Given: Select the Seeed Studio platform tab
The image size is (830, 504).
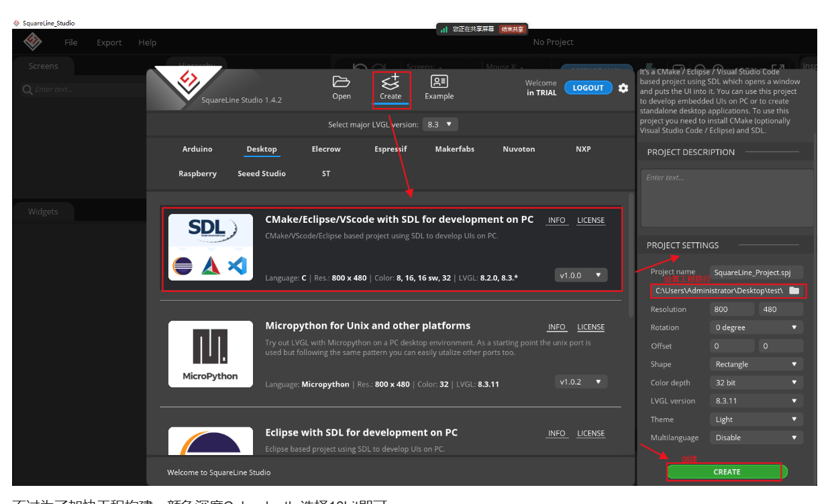Looking at the screenshot, I should [262, 173].
